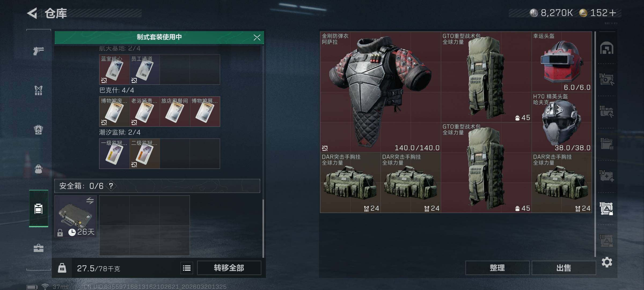The width and height of the screenshot is (644, 290).
Task: Click the 整理 organize button
Action: (497, 268)
